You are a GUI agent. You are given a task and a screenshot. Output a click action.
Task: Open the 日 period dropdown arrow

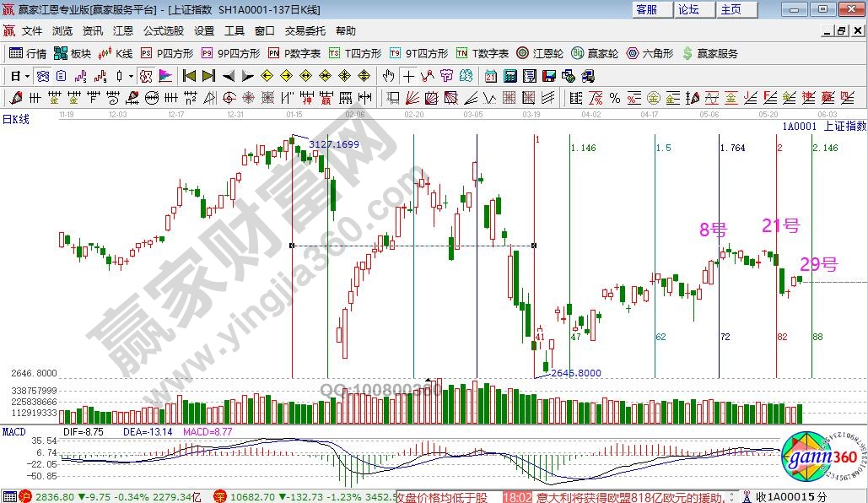pyautogui.click(x=27, y=77)
